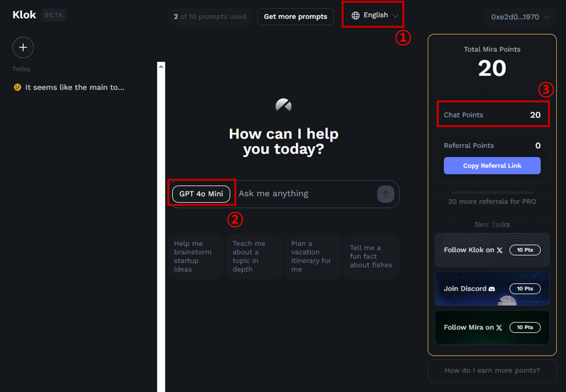Click the Today label in the sidebar
Image resolution: width=566 pixels, height=392 pixels.
22,69
